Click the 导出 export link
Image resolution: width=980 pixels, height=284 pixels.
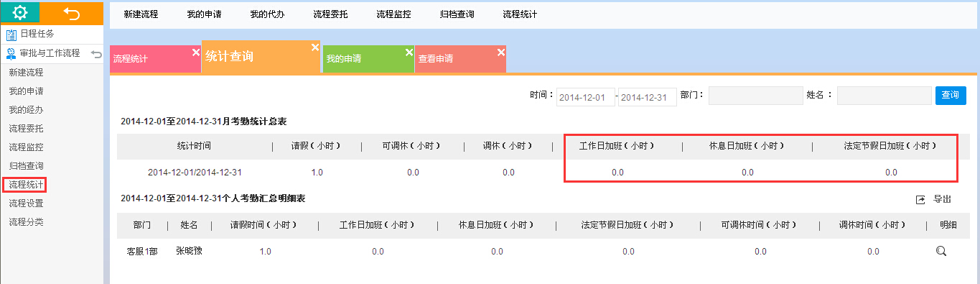[942, 199]
